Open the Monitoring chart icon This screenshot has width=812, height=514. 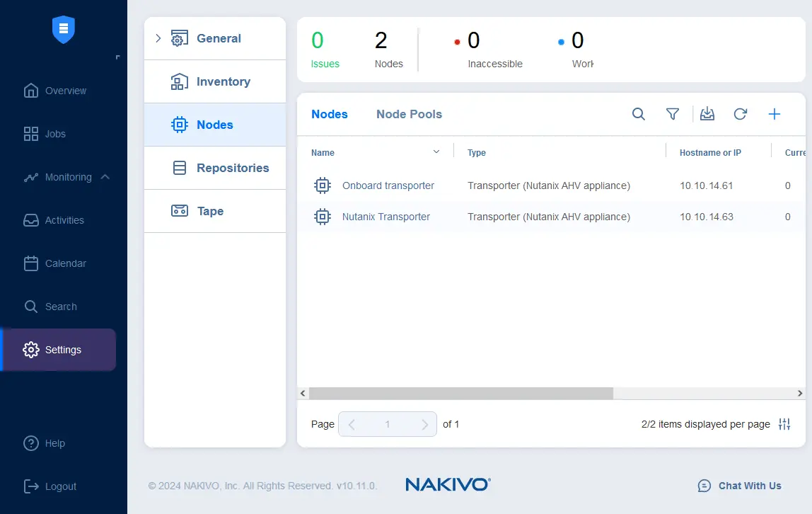click(x=31, y=177)
